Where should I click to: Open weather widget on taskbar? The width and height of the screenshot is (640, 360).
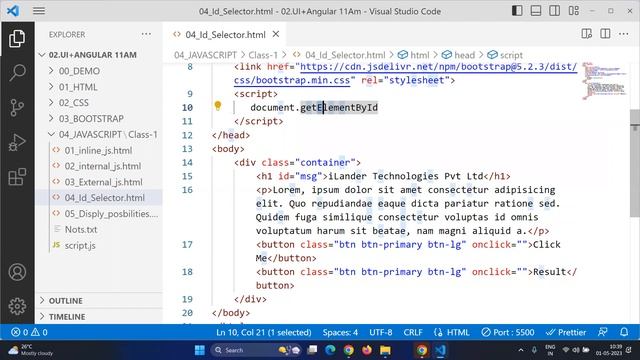pyautogui.click(x=31, y=350)
